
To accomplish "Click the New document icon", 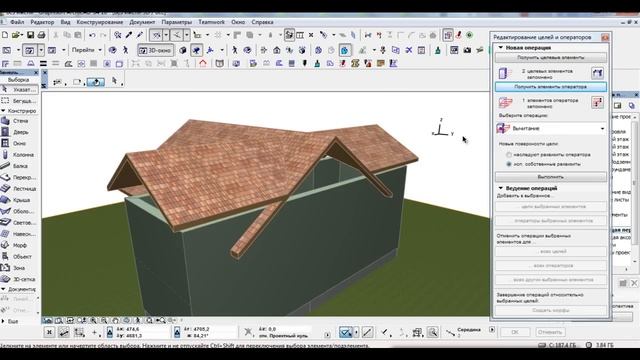I will coord(5,36).
